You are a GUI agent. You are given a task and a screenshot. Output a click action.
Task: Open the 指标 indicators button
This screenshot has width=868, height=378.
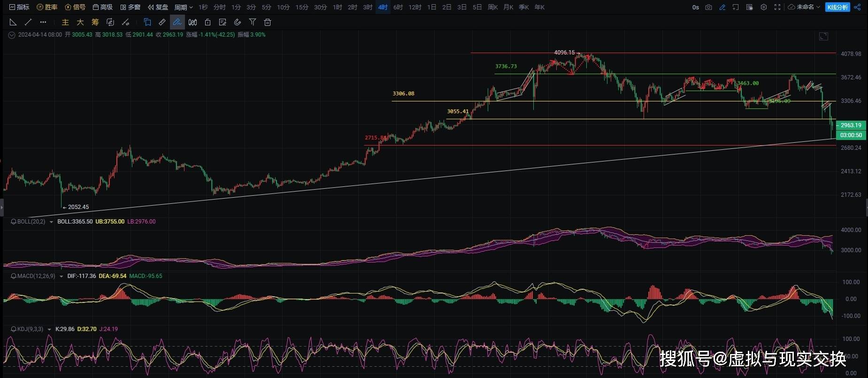[x=19, y=7]
